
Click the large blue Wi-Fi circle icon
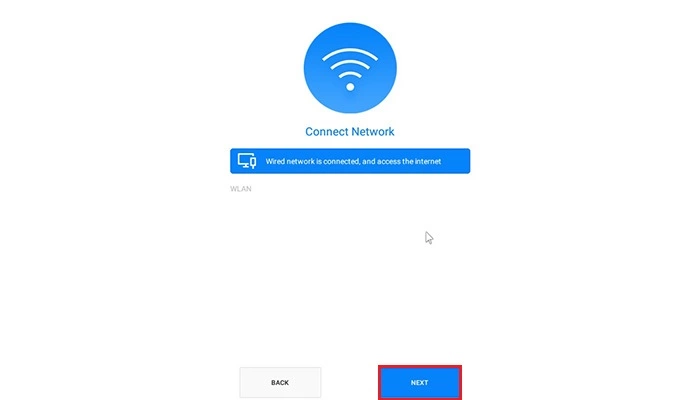coord(350,68)
